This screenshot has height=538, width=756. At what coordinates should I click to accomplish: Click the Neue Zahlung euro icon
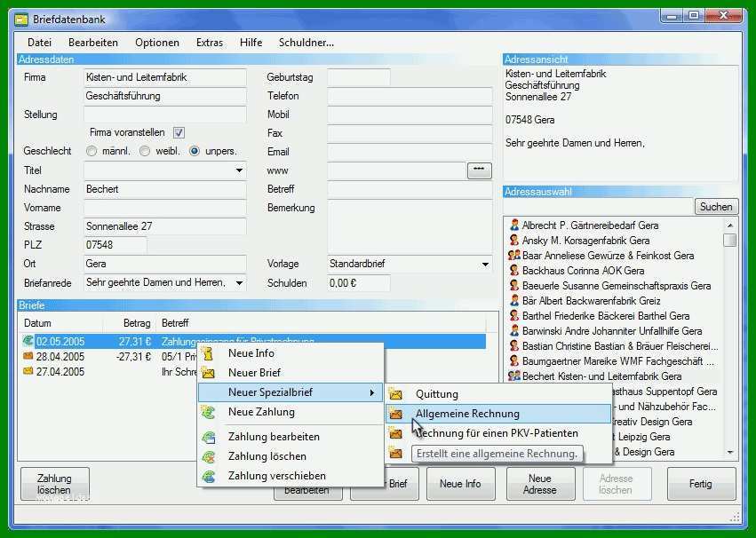(x=208, y=412)
